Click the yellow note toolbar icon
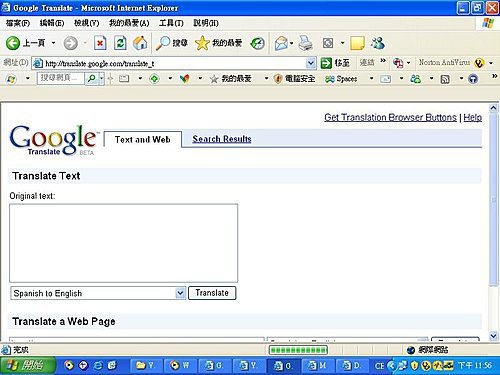Screen dimensions: 500x375 click(x=357, y=43)
